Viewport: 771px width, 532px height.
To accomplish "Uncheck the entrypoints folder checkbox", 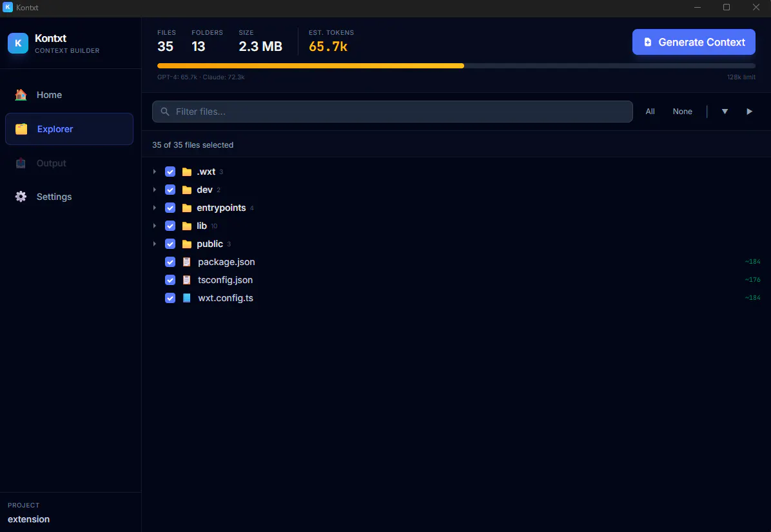I will pos(170,208).
